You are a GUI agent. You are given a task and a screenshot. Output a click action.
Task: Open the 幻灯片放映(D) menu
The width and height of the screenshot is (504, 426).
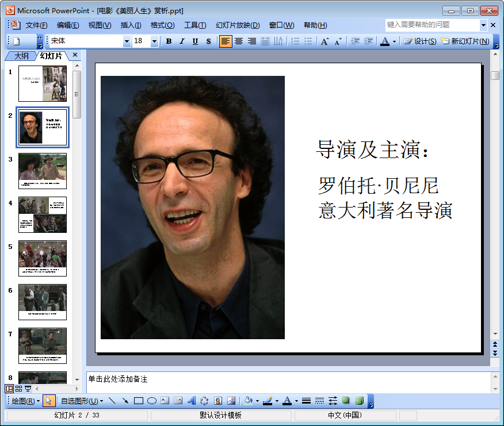click(238, 25)
